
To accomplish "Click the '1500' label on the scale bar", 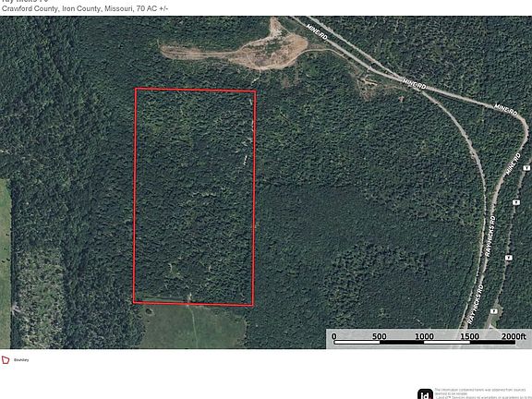I will (469, 336).
